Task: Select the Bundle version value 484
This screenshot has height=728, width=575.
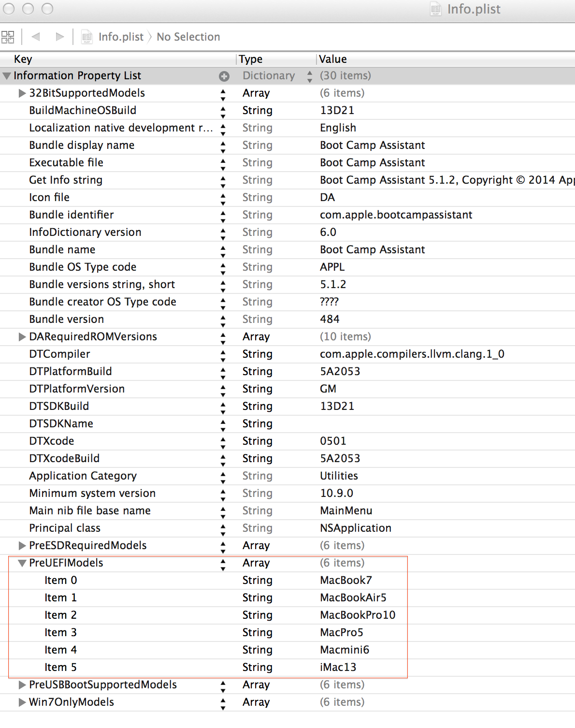Action: click(330, 320)
